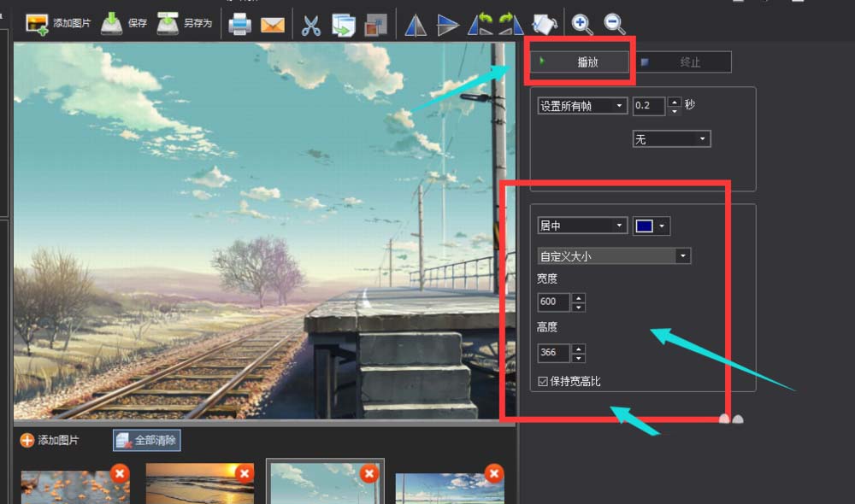Image resolution: width=855 pixels, height=504 pixels.
Task: Rotate the image right using the clockwise icon
Action: point(511,25)
